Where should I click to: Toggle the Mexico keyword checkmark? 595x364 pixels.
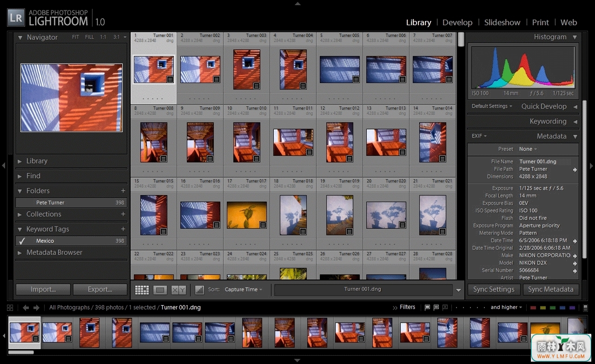pos(22,241)
